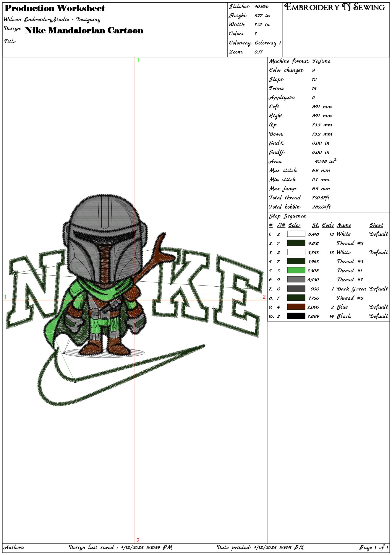Screen dimensions: 392x555
Task: Click the bright green swatch in stop 5
Action: (296, 271)
